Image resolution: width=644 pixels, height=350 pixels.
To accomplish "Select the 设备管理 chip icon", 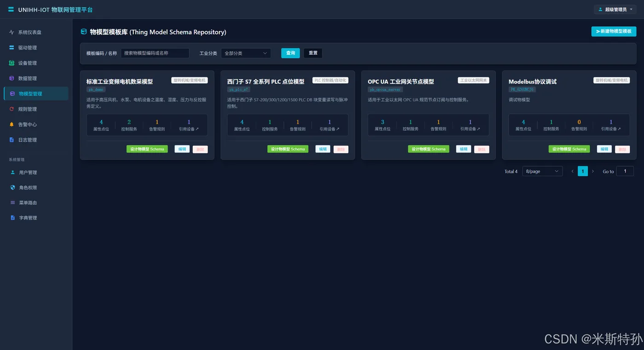I will coord(11,63).
